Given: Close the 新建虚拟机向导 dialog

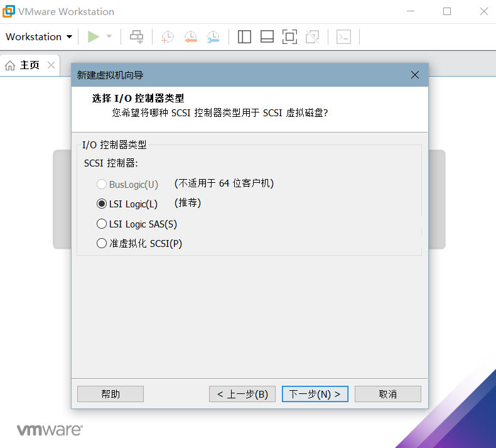Looking at the screenshot, I should click(x=415, y=75).
